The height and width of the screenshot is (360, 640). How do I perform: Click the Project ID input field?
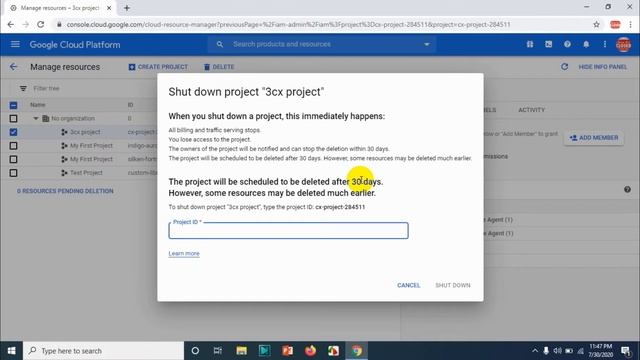tap(288, 231)
